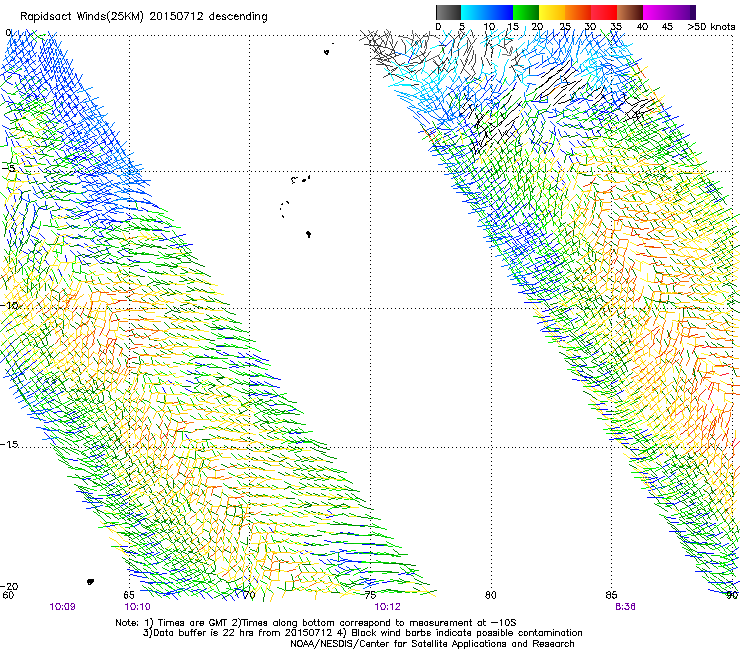Click the brown 35-40 knots legend swatch
Screen dimensions: 740x650
click(x=630, y=12)
